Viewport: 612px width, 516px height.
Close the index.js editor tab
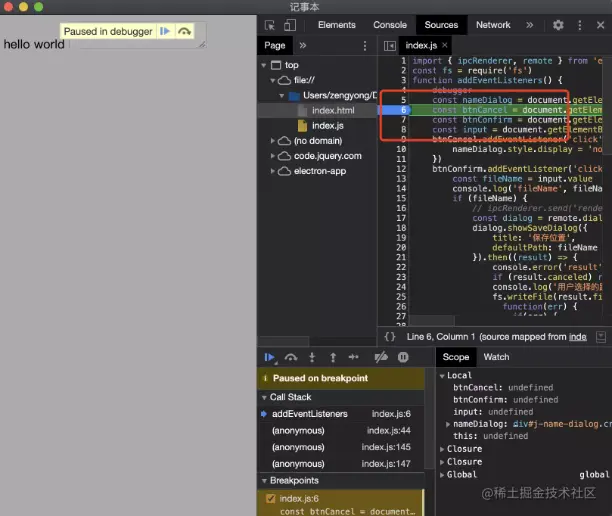(x=445, y=46)
